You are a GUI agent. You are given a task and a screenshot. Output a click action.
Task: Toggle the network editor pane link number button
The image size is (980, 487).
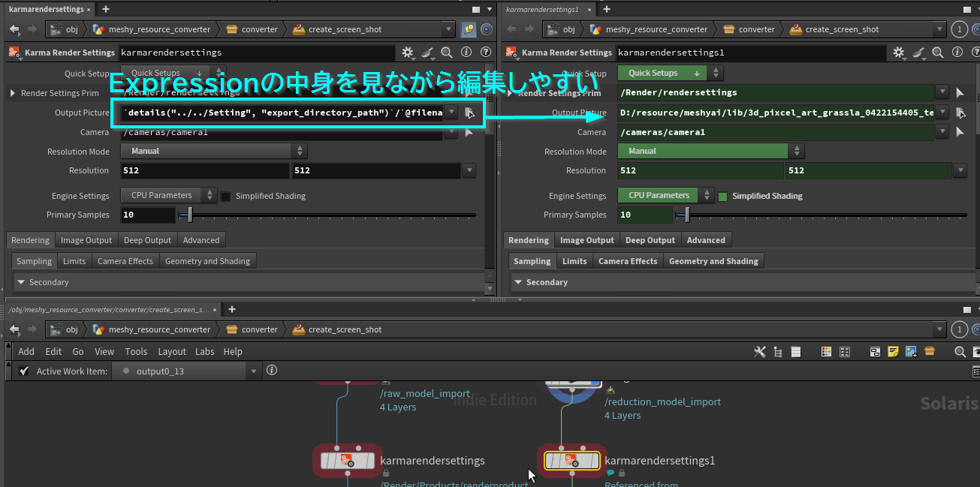960,329
